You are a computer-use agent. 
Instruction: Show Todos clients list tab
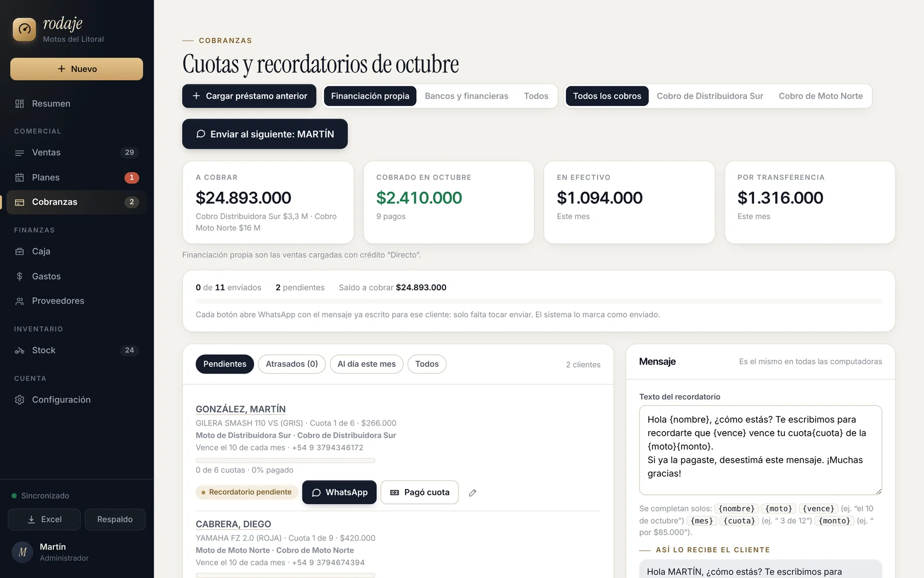[x=427, y=364]
